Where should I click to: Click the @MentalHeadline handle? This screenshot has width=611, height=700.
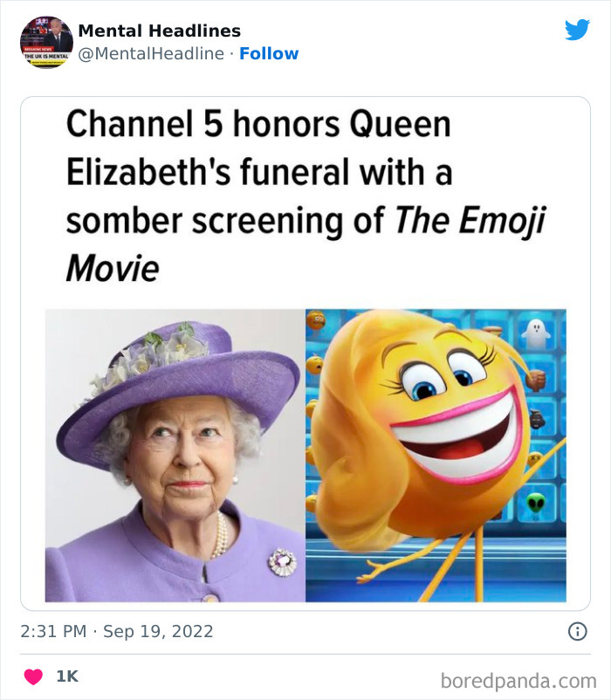153,53
